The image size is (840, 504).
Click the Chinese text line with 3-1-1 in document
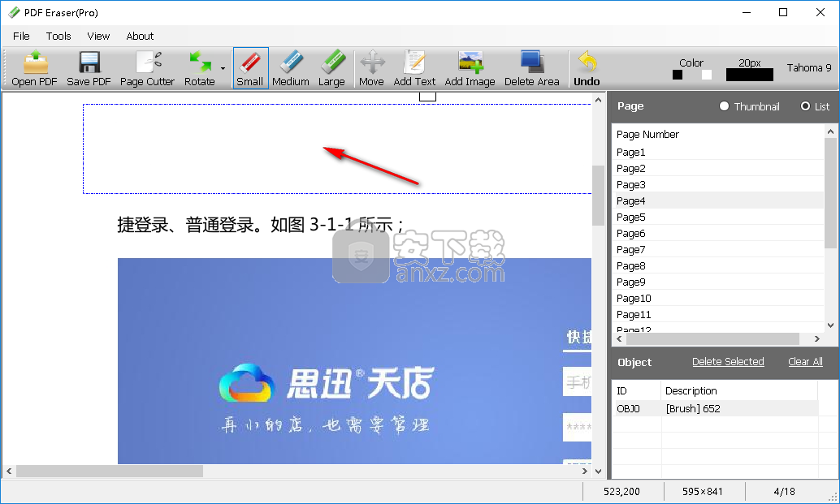pyautogui.click(x=260, y=225)
